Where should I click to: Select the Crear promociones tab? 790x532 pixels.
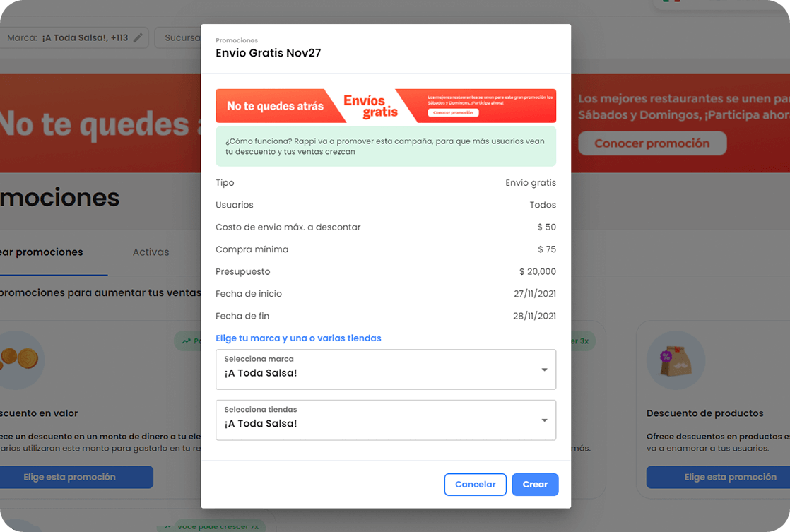[x=40, y=252]
